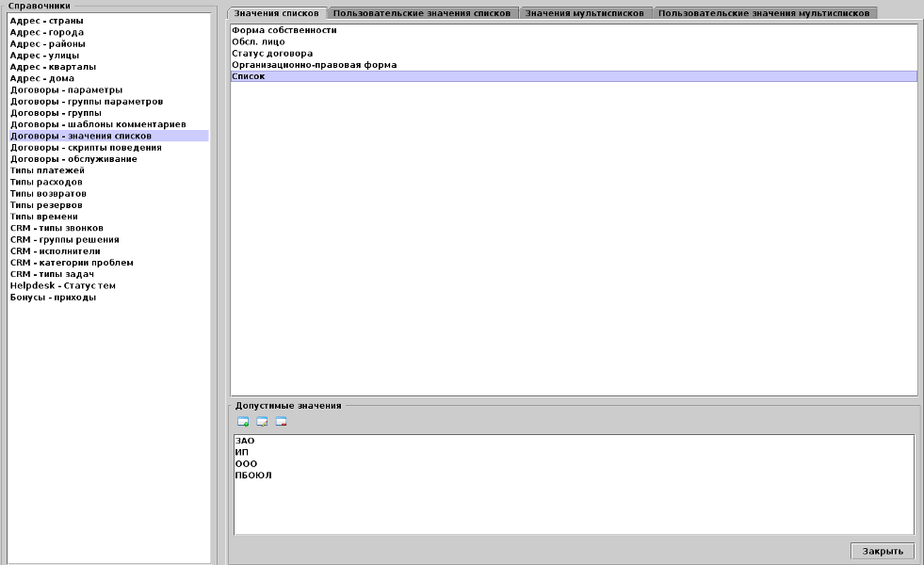This screenshot has width=924, height=565.
Task: Choose Организационно-правовая форма entry
Action: pos(314,65)
